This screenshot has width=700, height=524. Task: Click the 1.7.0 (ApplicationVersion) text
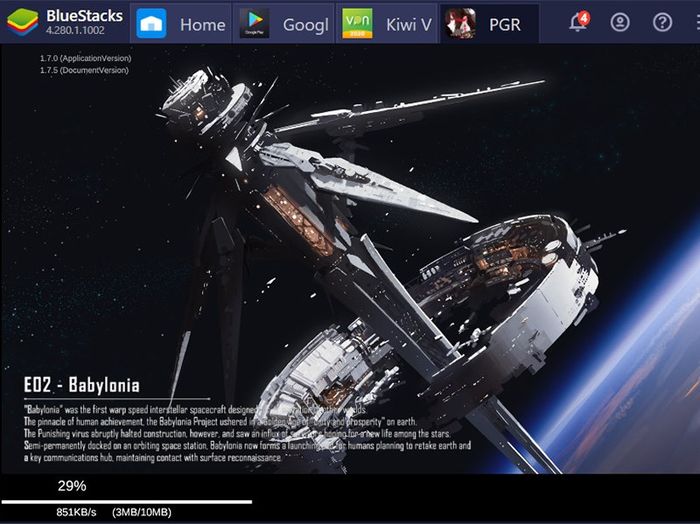tap(85, 58)
